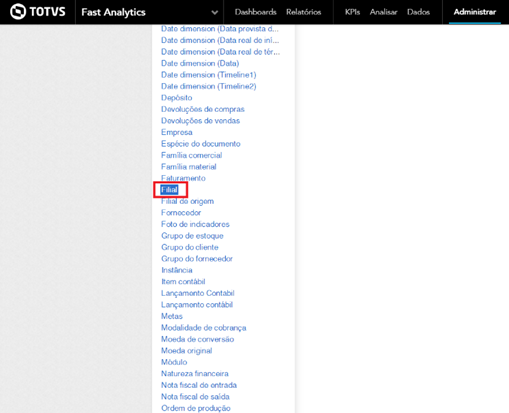Click the TOTVS logo icon
Screen dimensions: 509x413
pyautogui.click(x=18, y=12)
